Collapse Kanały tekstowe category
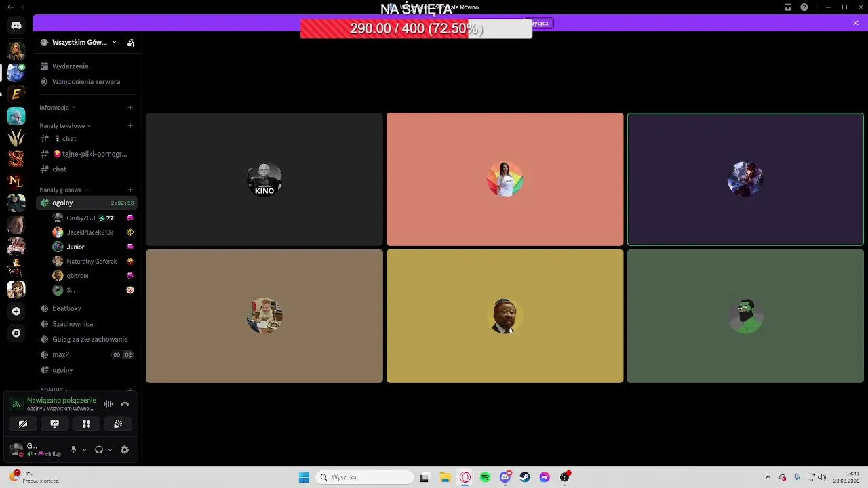The image size is (868, 488). pos(65,125)
